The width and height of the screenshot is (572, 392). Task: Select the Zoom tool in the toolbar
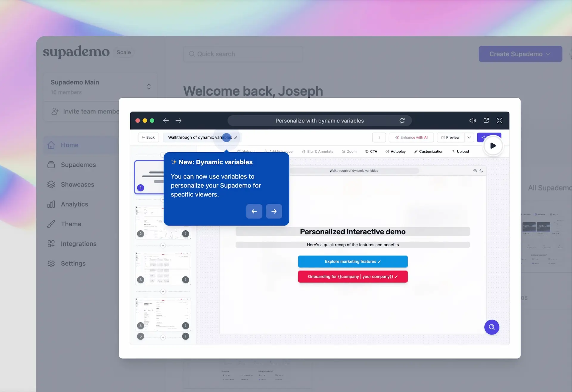tap(349, 152)
